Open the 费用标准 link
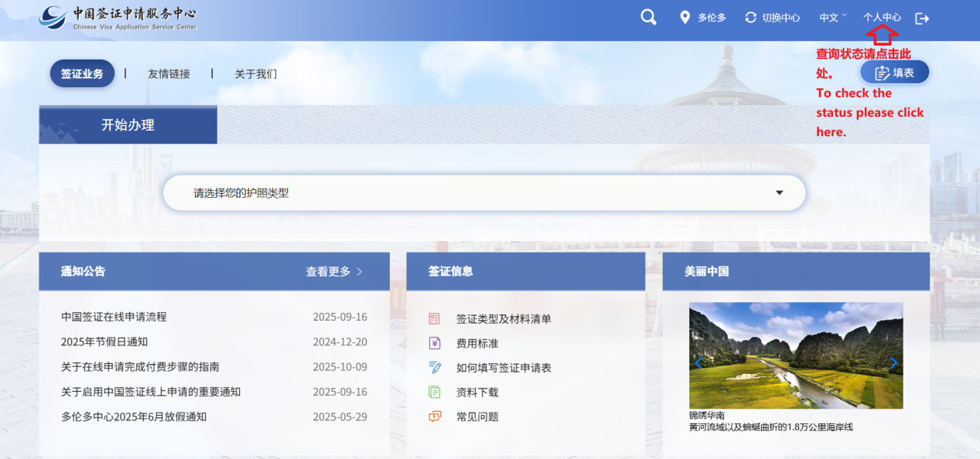The height and width of the screenshot is (459, 980). (x=477, y=343)
